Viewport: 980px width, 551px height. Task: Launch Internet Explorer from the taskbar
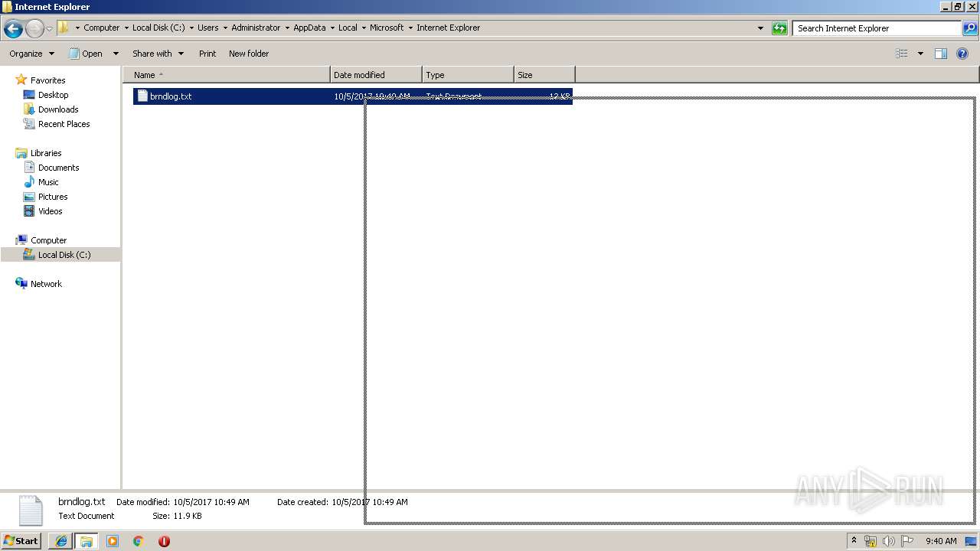click(x=60, y=541)
